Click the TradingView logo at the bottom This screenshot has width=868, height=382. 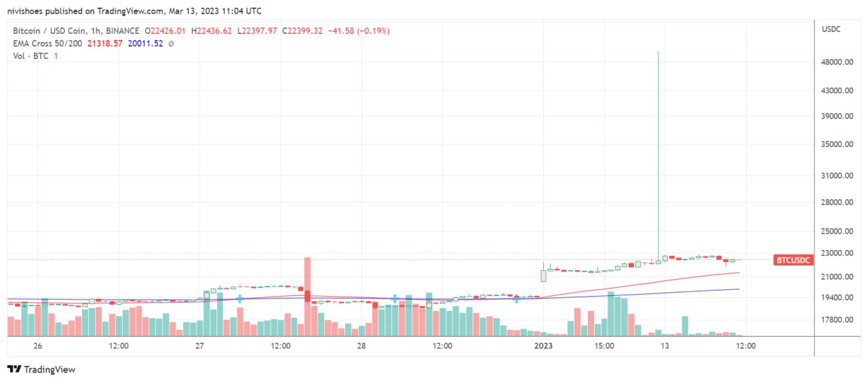click(41, 369)
